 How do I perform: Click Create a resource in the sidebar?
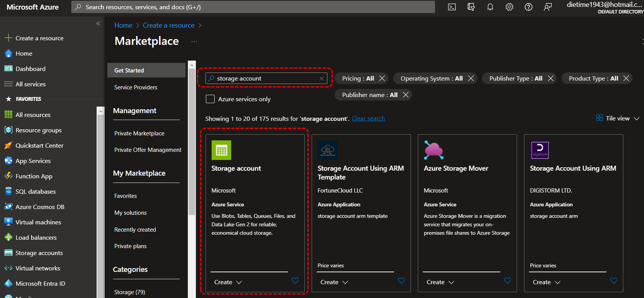39,38
